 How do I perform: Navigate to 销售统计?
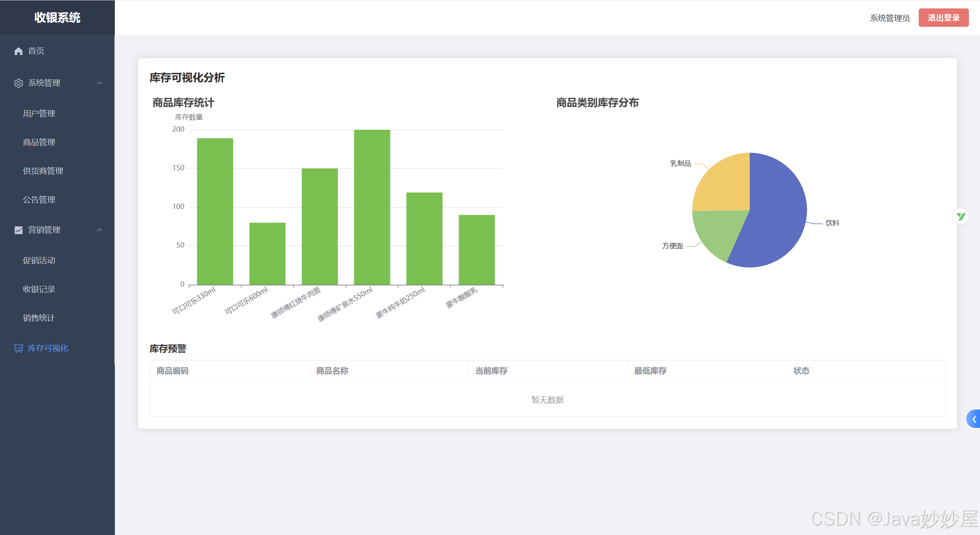pos(39,318)
